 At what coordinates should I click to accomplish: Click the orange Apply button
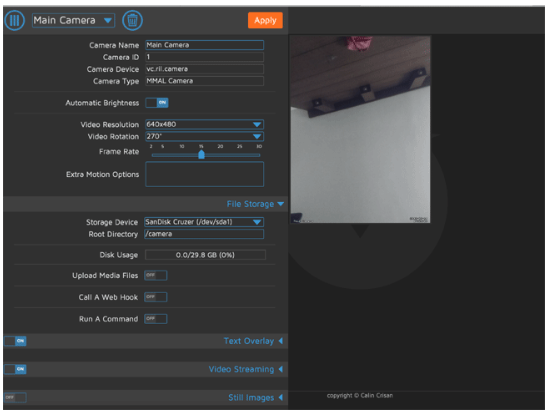click(x=265, y=20)
